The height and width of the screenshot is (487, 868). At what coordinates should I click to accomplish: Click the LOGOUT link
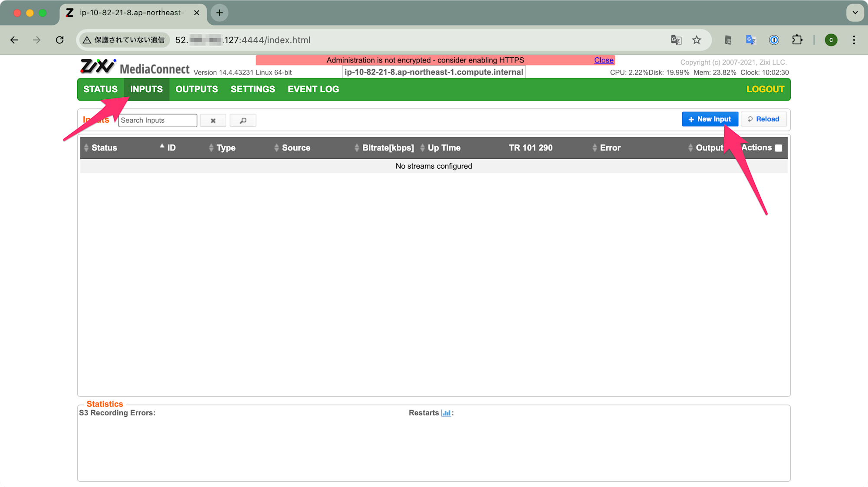[x=765, y=89]
